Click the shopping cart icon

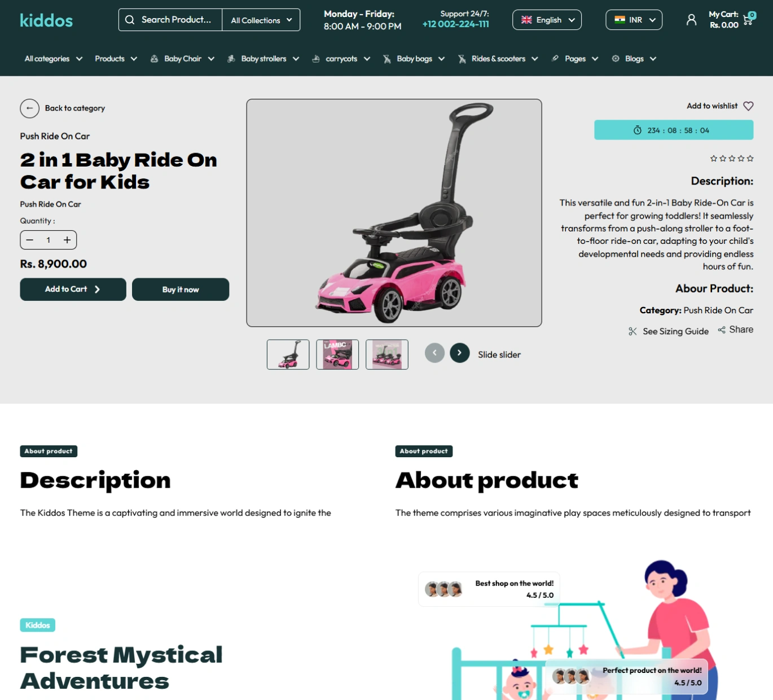pos(748,20)
